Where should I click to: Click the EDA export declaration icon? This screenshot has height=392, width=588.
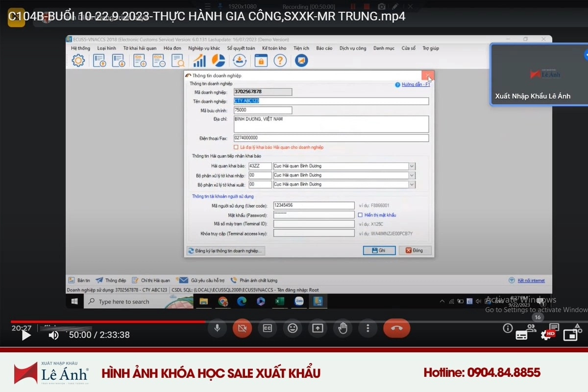point(158,60)
